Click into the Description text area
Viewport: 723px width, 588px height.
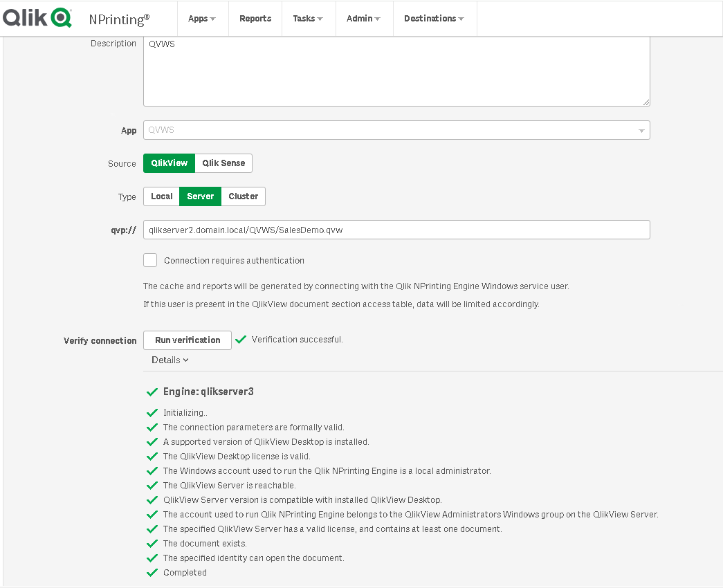tap(396, 71)
